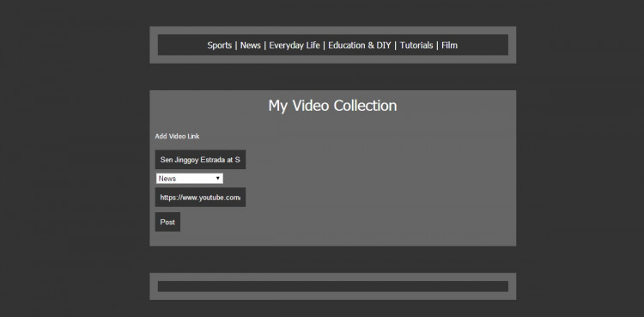Go to the Film category

click(x=449, y=46)
